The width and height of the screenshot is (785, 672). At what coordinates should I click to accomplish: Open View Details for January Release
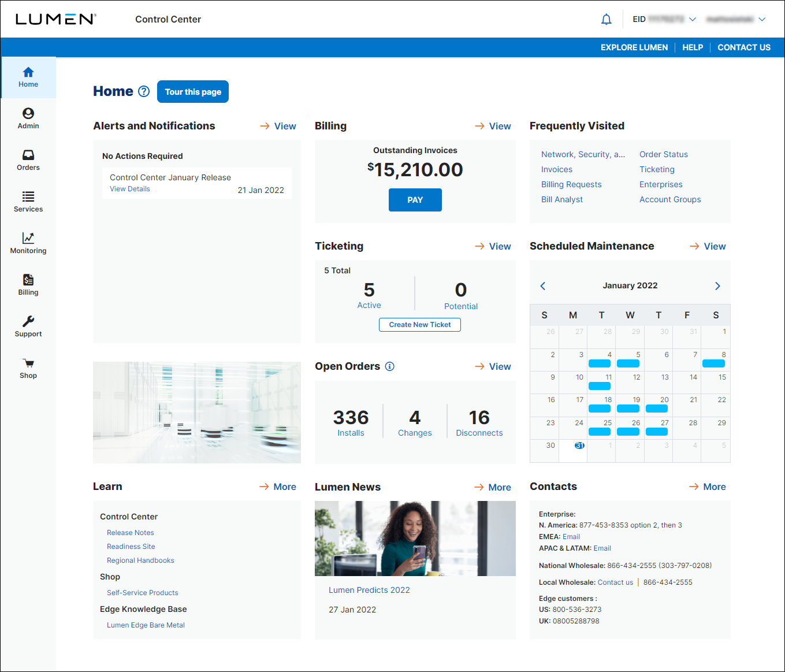pos(130,189)
